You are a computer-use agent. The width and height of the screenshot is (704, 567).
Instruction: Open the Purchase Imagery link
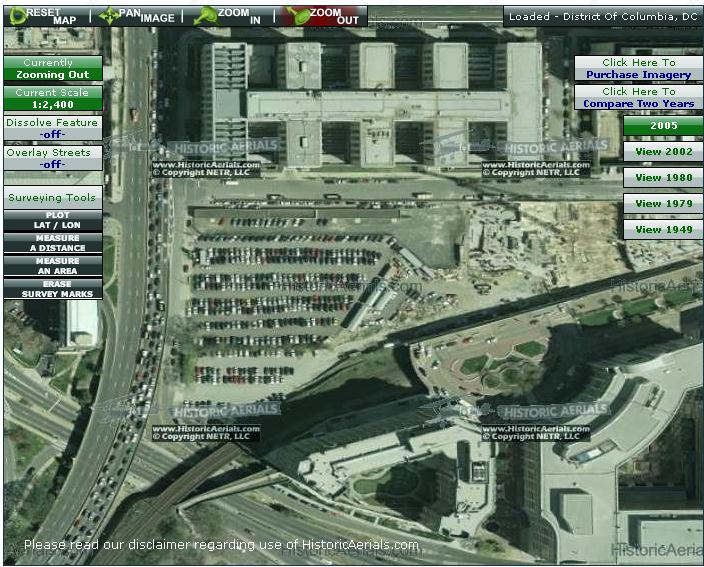(638, 68)
